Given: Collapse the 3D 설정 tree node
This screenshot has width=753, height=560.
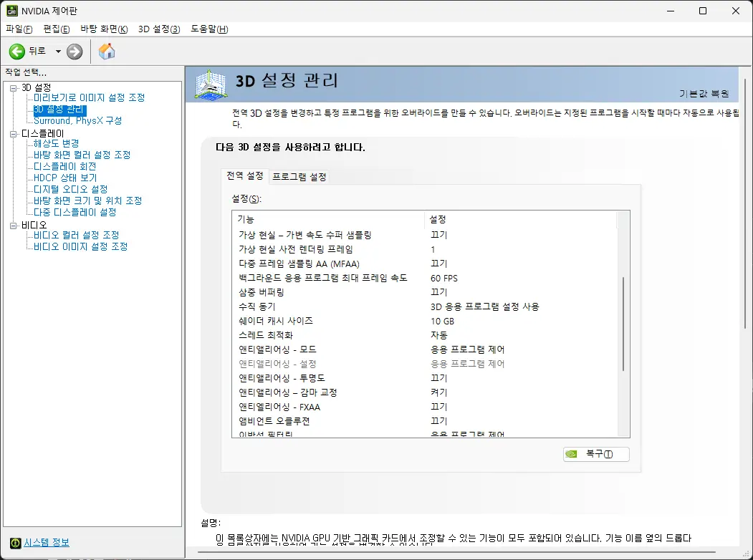Looking at the screenshot, I should point(14,88).
